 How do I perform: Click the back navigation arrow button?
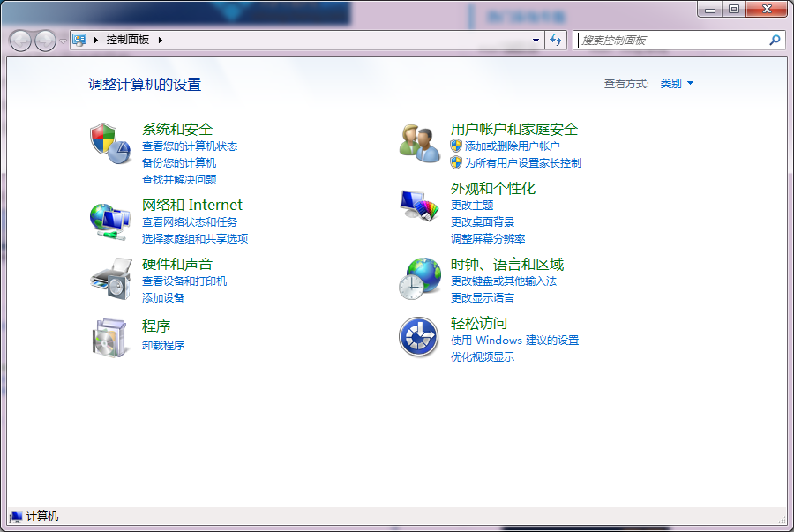click(x=19, y=40)
